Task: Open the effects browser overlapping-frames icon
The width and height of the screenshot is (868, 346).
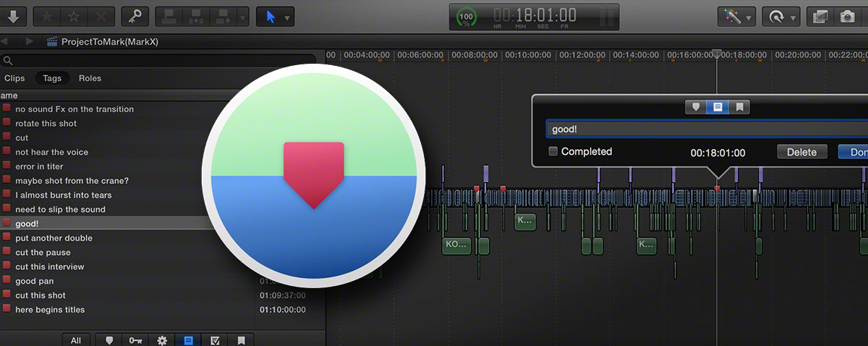Action: (821, 16)
